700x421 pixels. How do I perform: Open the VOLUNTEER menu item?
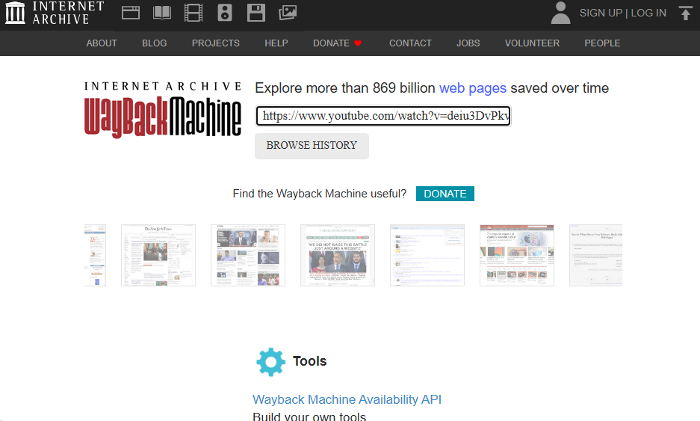click(532, 43)
